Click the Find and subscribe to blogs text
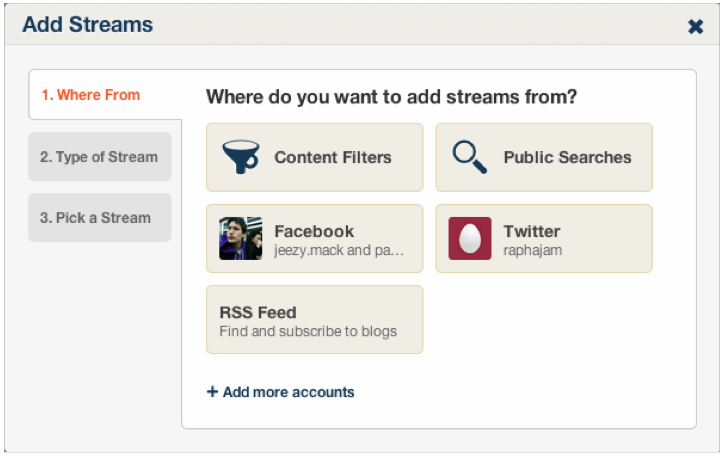This screenshot has width=724, height=457. (308, 331)
